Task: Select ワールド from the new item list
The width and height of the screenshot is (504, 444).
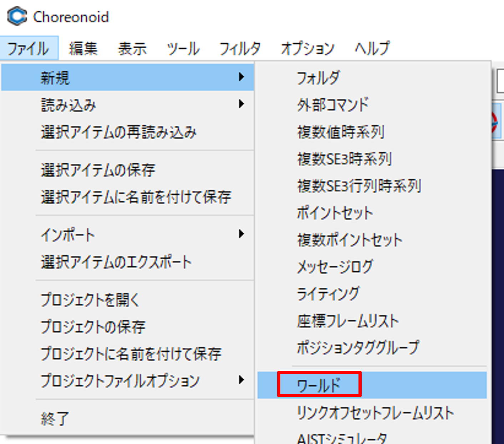Action: point(319,385)
